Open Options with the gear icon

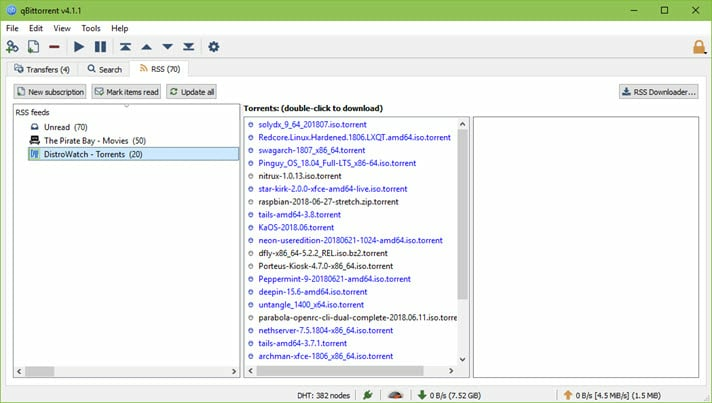(213, 47)
